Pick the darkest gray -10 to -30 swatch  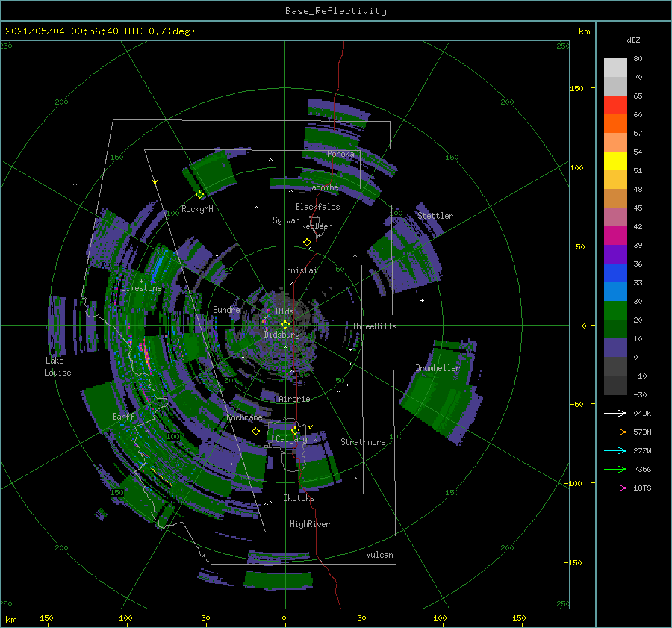(615, 385)
